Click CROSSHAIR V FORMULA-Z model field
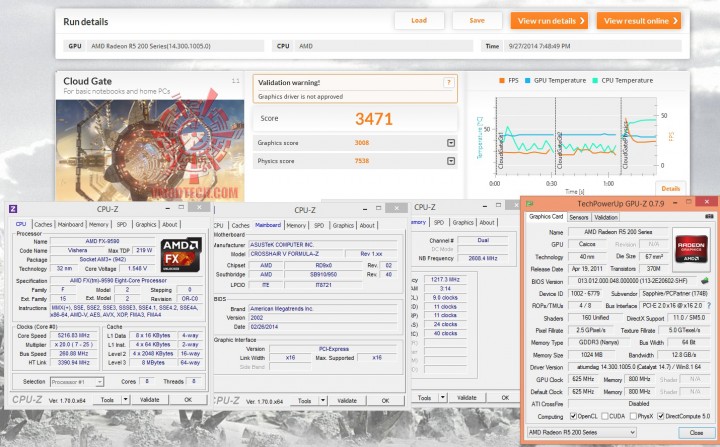 click(296, 254)
